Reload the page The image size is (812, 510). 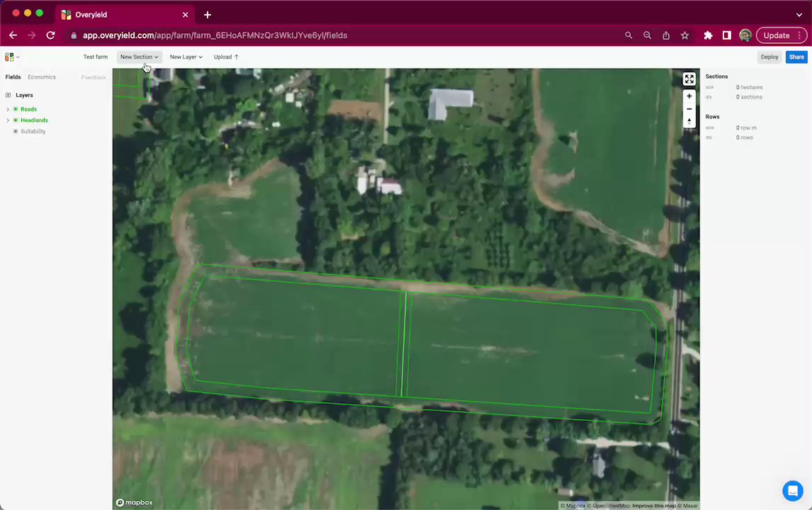coord(50,35)
